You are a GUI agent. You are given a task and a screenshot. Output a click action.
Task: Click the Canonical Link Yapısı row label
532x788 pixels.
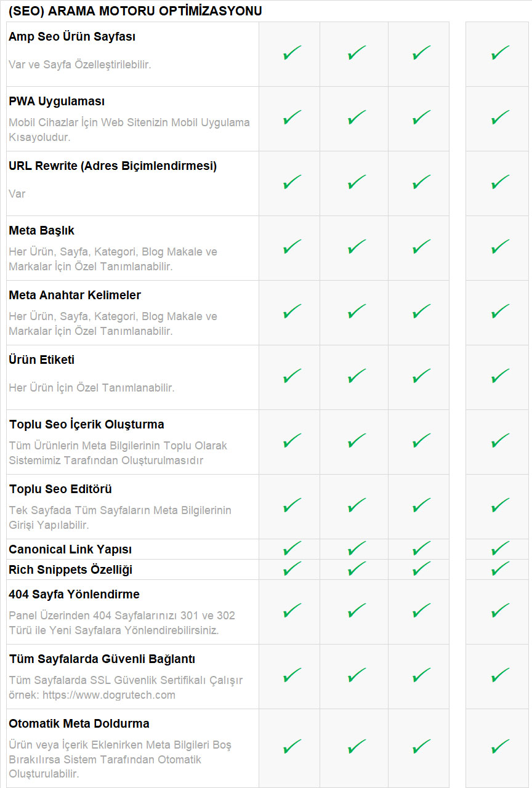(x=70, y=549)
